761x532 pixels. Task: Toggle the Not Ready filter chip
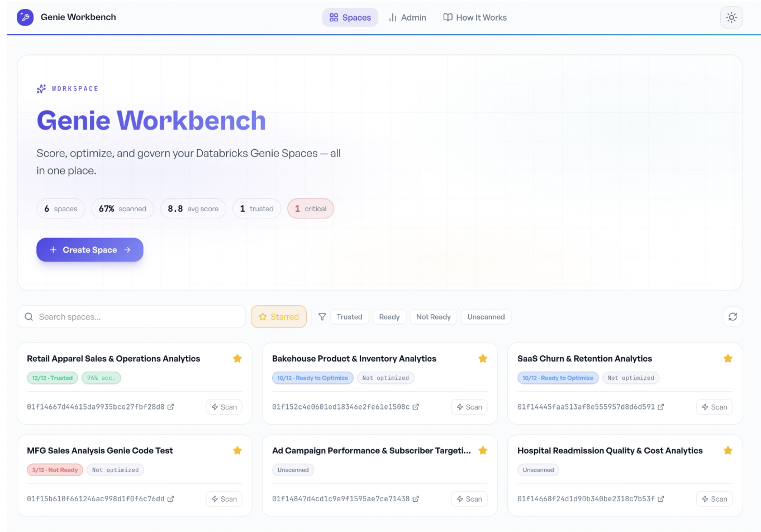(434, 317)
